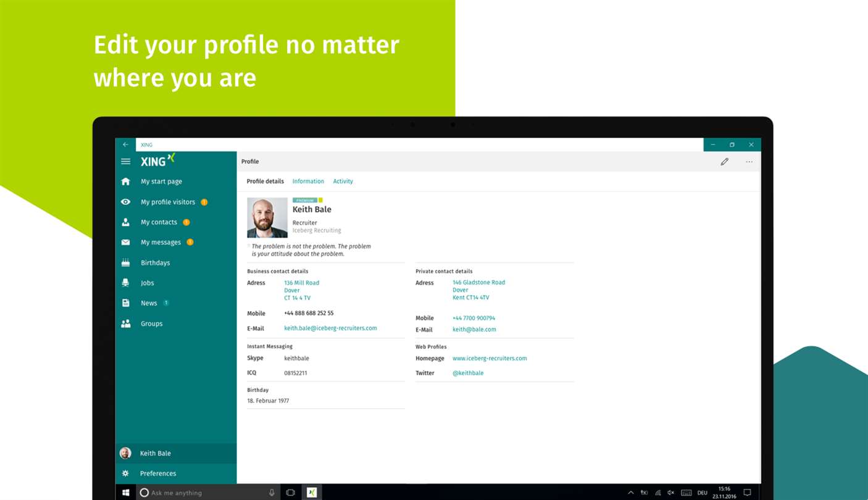Click the envelope icon for messages
This screenshot has height=500, width=868.
[x=126, y=243]
